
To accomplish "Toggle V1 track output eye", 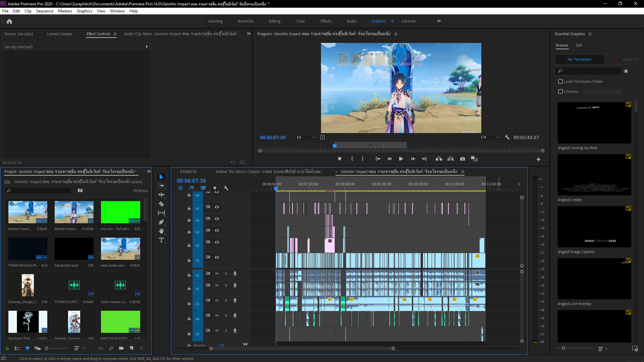I will (217, 257).
